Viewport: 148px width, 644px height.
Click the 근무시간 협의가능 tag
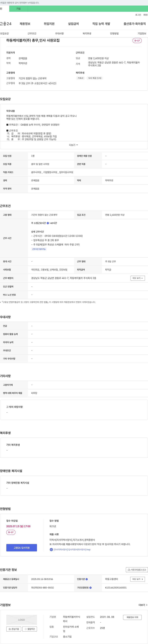pos(39,249)
